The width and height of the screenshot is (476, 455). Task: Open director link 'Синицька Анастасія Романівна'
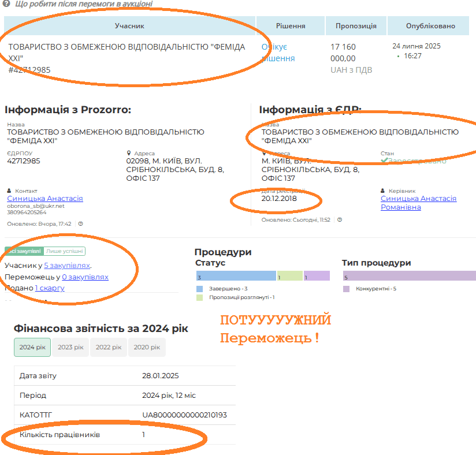(418, 203)
